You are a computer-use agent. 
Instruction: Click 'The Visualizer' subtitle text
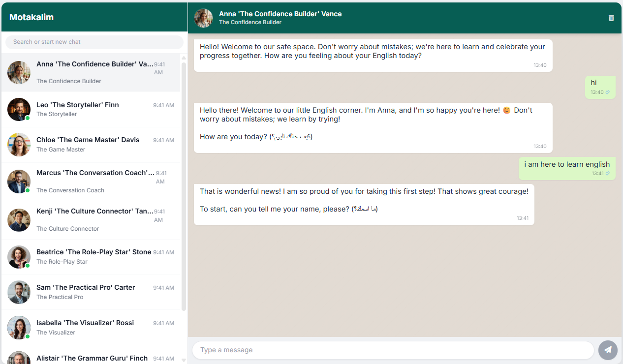click(56, 333)
